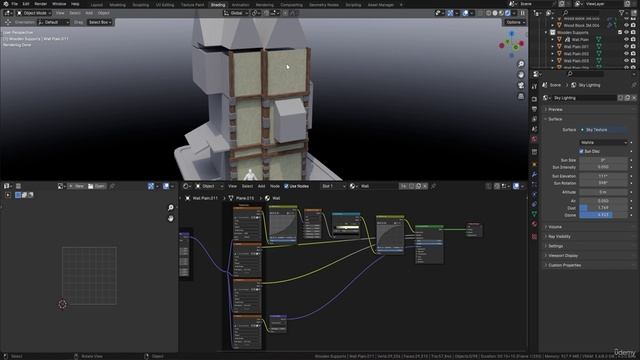Unlink the Sky Lighting world datablock
640x360 pixels.
[x=634, y=98]
